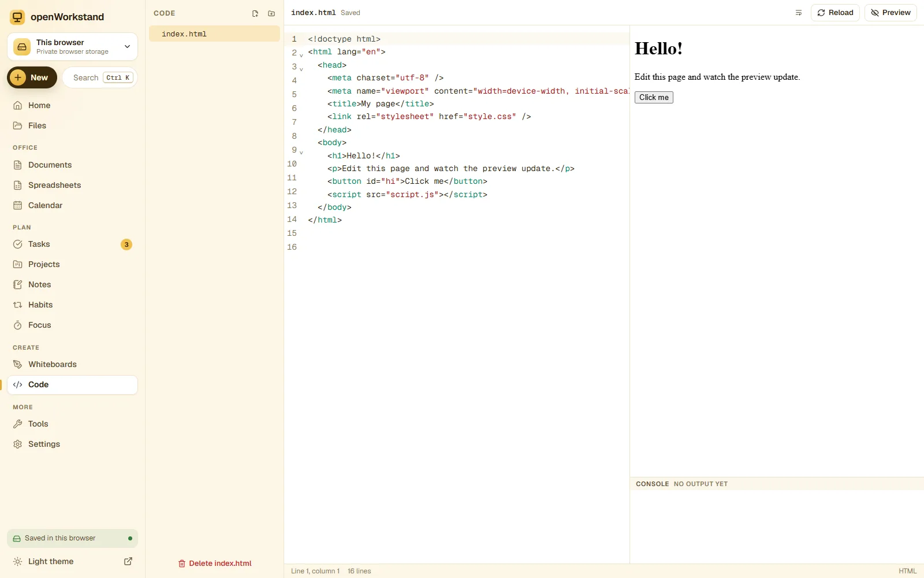Select index.html in the file list
This screenshot has height=578, width=924.
tap(214, 34)
